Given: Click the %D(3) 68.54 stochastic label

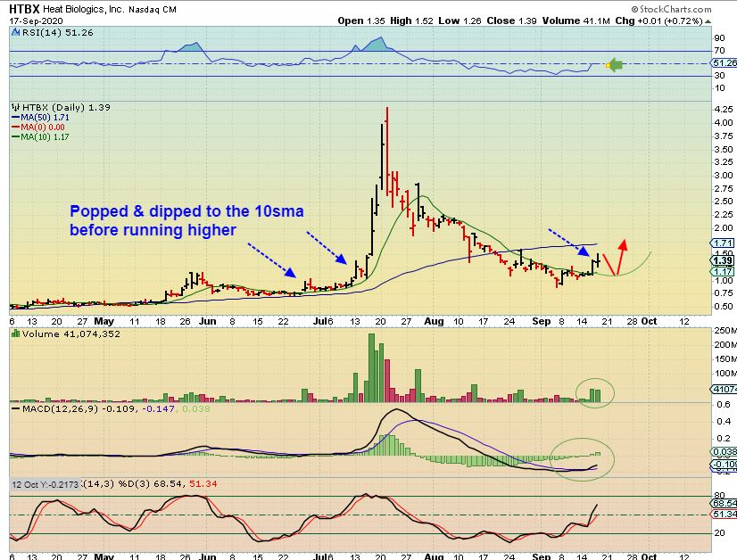Looking at the screenshot, I should [x=152, y=484].
